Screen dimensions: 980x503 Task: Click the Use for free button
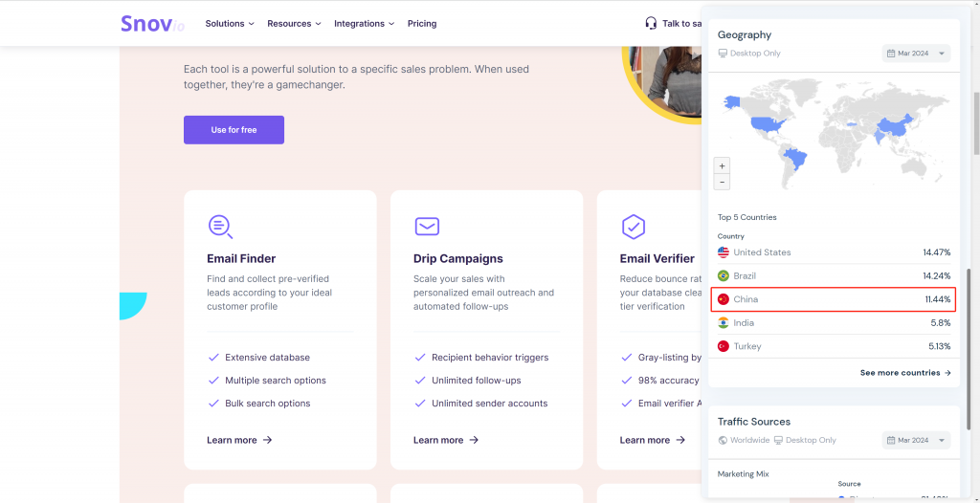point(234,130)
